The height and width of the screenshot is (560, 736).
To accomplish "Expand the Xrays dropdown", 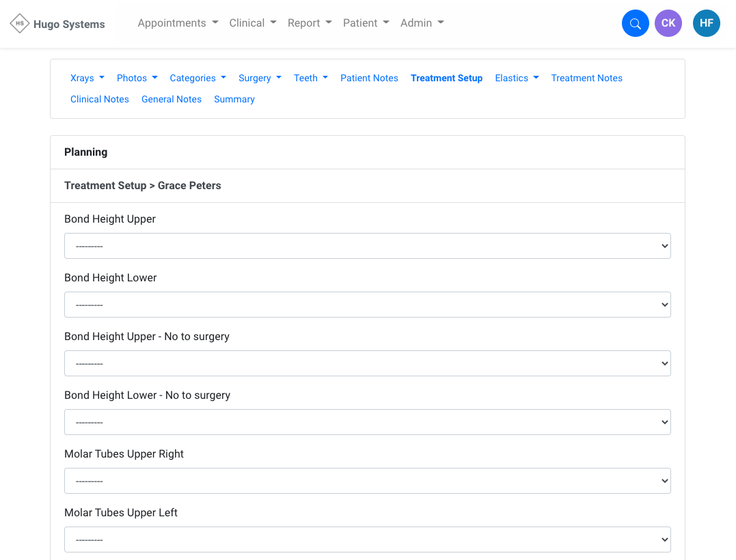I will [87, 79].
